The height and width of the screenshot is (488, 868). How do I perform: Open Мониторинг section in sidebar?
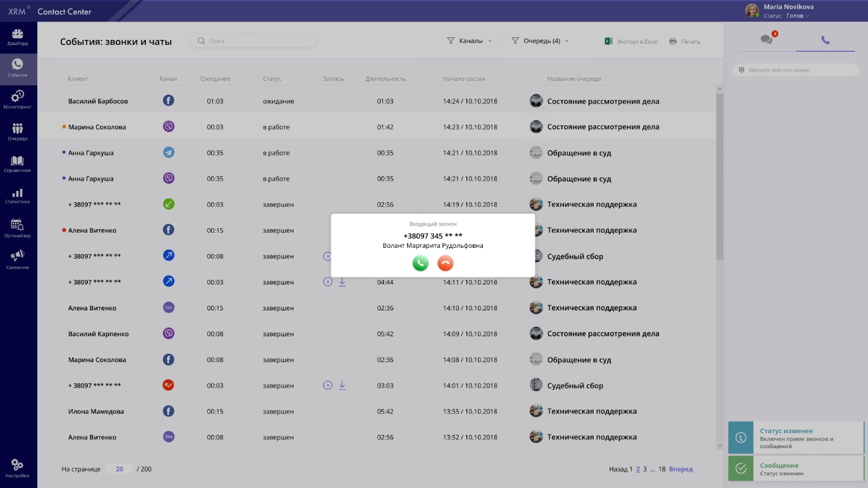[18, 100]
